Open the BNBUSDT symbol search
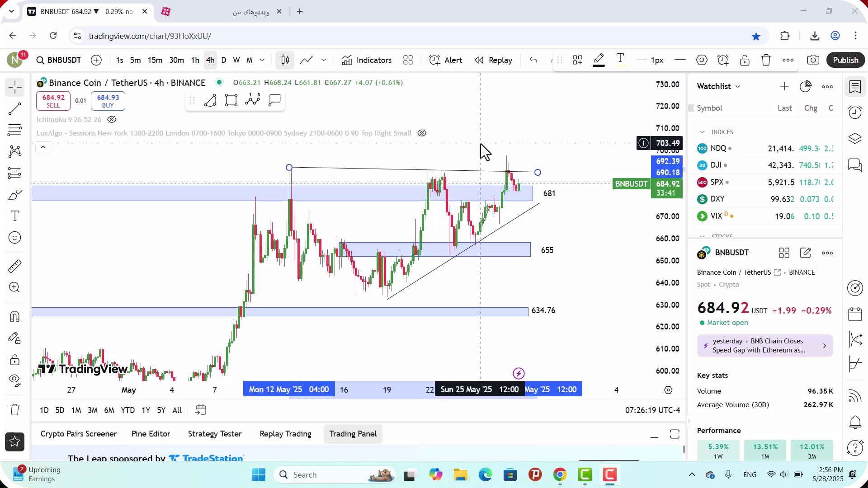 (x=59, y=60)
